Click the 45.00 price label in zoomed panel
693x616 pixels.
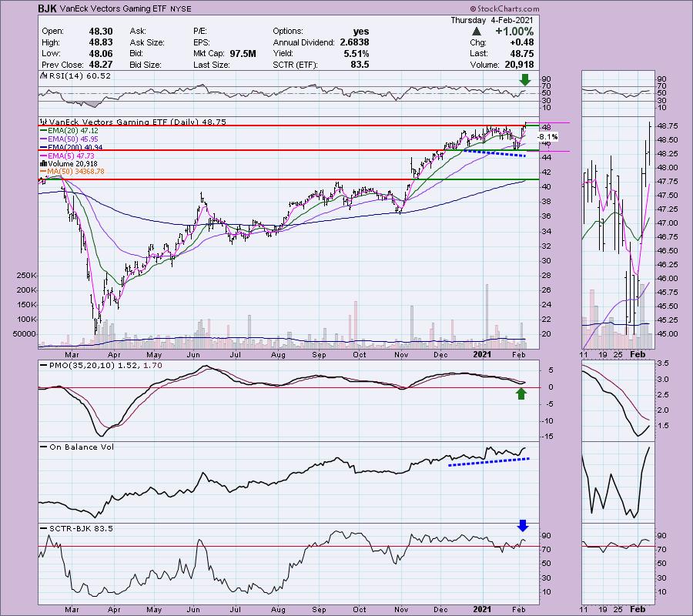tap(668, 334)
